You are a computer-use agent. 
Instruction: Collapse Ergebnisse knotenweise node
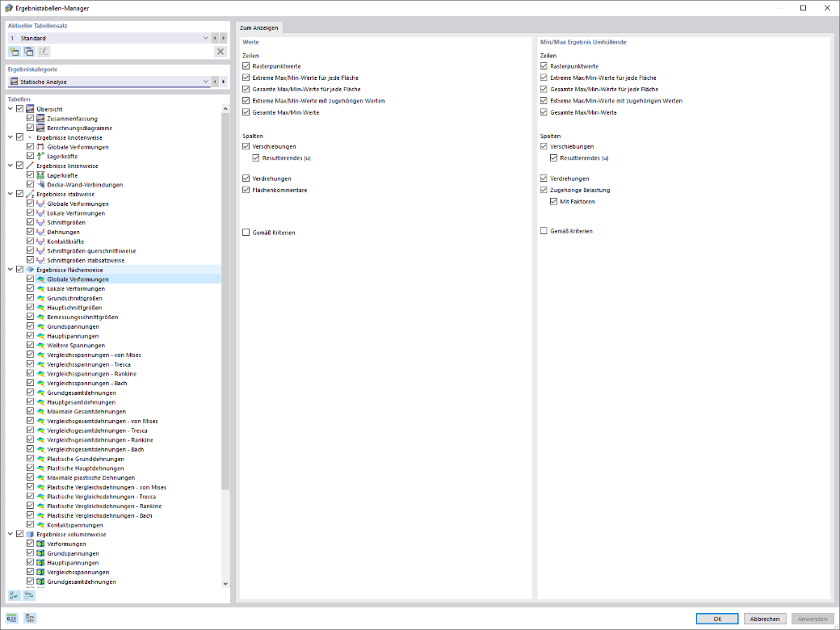tap(10, 137)
